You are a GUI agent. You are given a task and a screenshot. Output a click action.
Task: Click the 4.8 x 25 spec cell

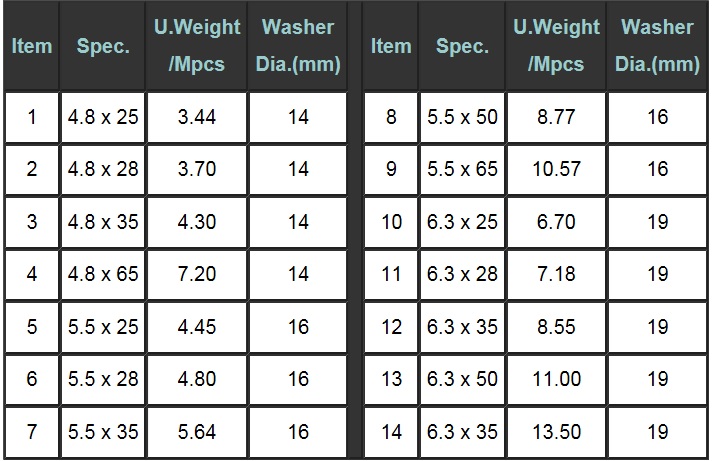pyautogui.click(x=103, y=117)
